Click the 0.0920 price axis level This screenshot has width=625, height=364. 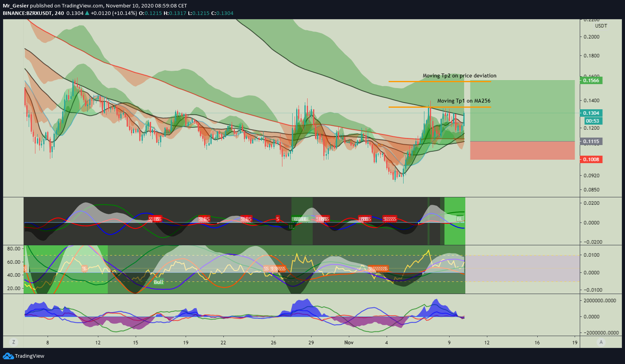tap(592, 176)
